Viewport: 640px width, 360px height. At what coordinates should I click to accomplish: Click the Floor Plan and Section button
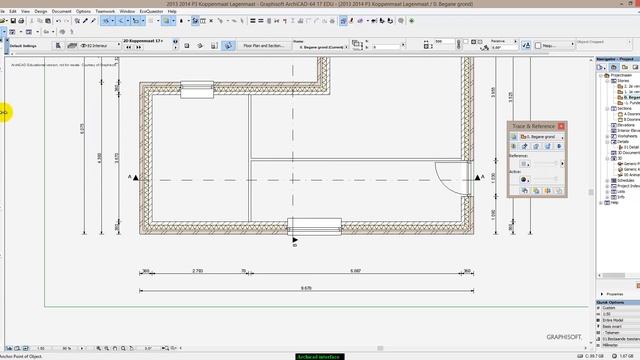pos(263,46)
